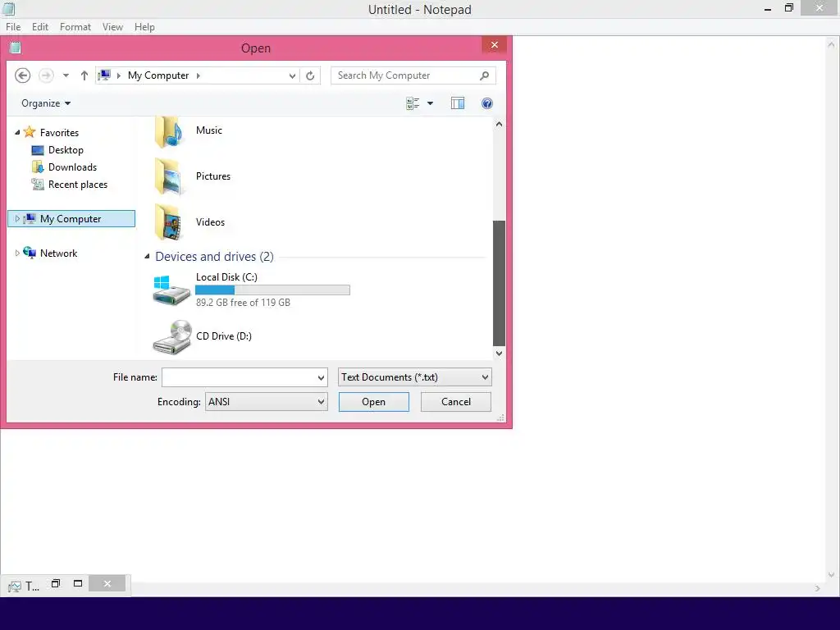
Task: Click the search magnifier icon
Action: 484,75
